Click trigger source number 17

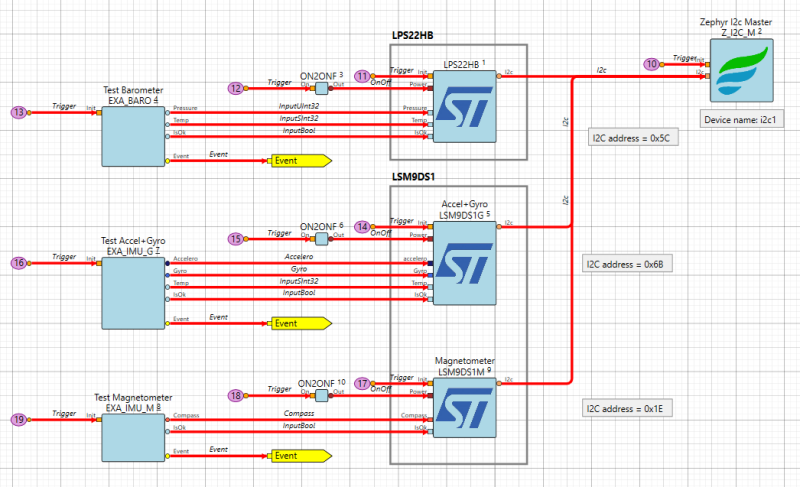point(362,383)
